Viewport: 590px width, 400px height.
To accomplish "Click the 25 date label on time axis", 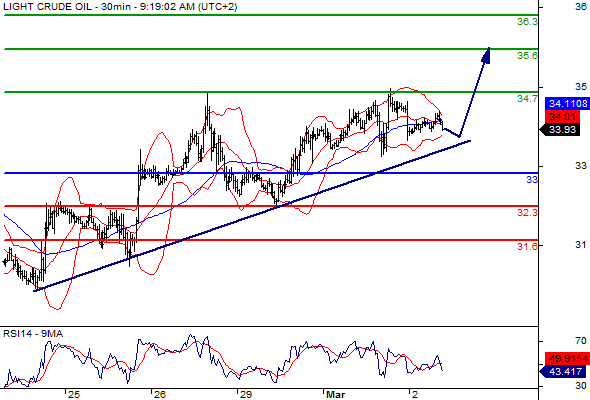I will (x=74, y=394).
